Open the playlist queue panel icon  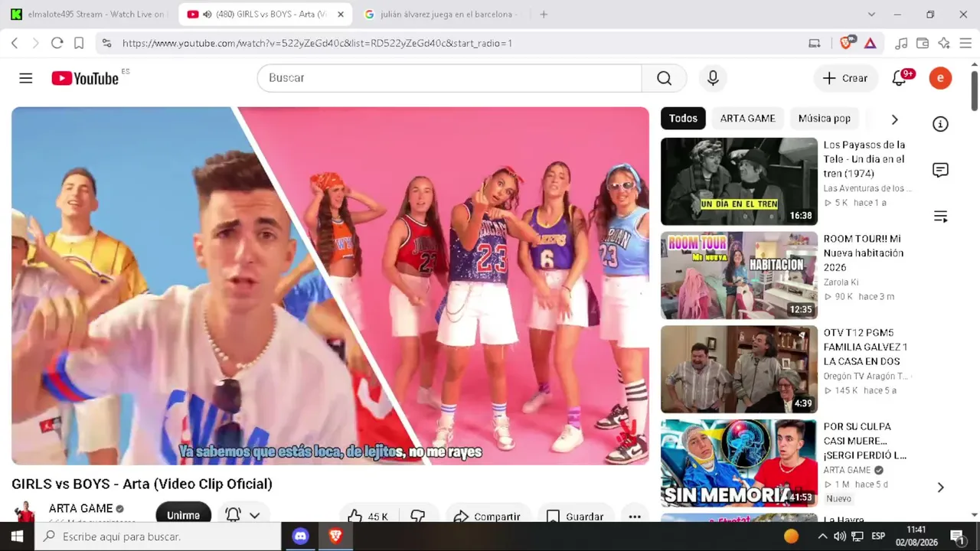(940, 217)
